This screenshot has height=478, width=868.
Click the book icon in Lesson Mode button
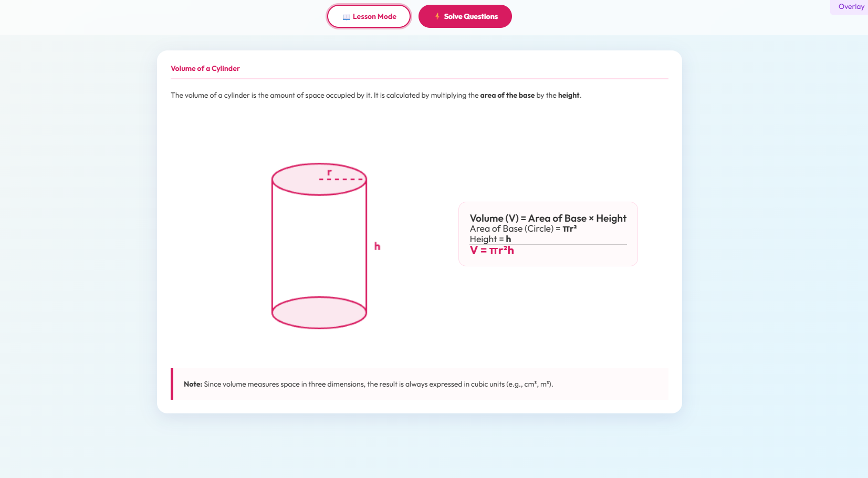[x=346, y=16]
